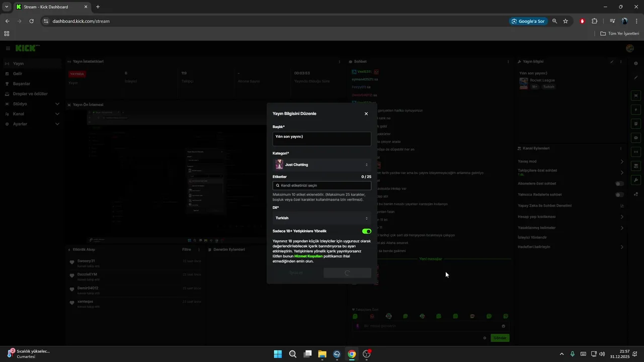Screen dimensions: 644x362
Task: Open the Kategori Just Chatting dropdown
Action: coord(322,164)
